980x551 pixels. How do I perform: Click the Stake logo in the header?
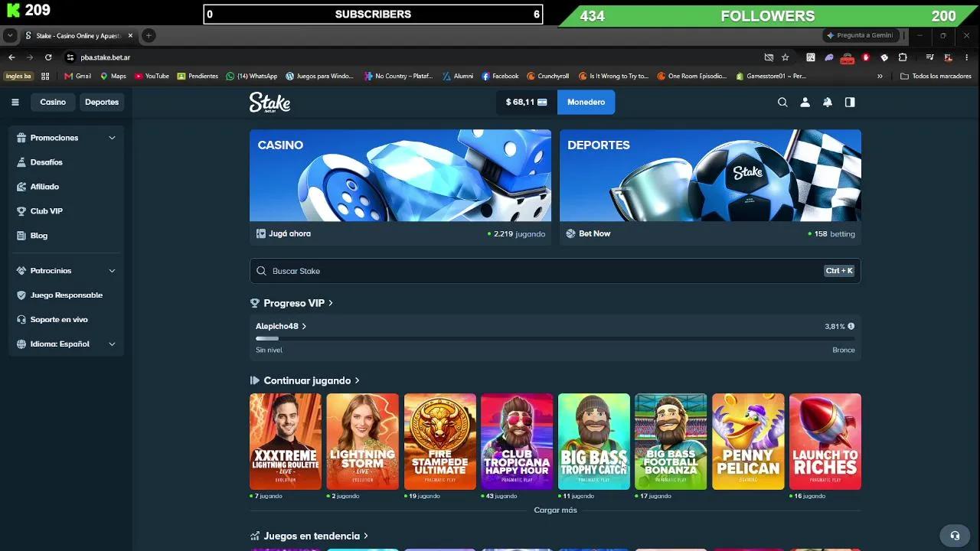pos(269,103)
